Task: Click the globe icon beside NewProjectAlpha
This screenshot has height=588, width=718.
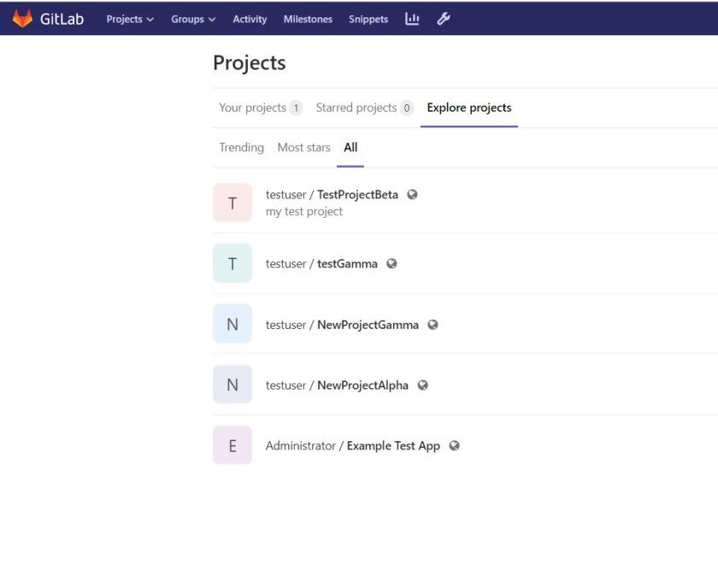Action: tap(422, 385)
